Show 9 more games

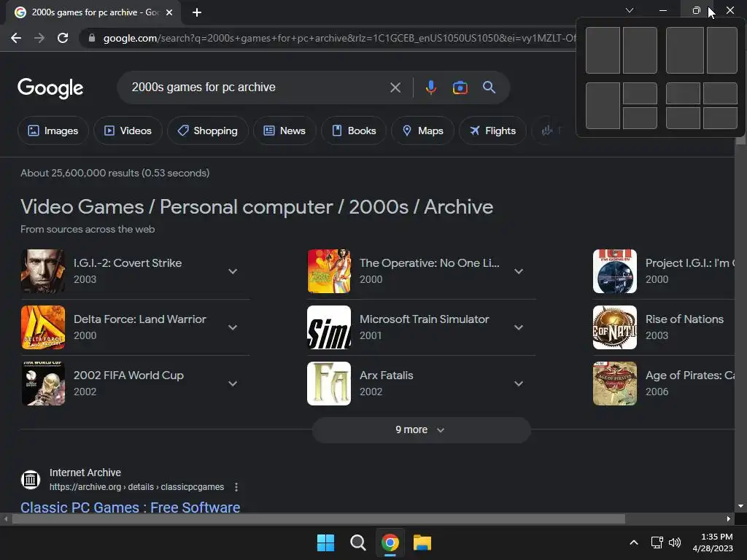coord(421,430)
